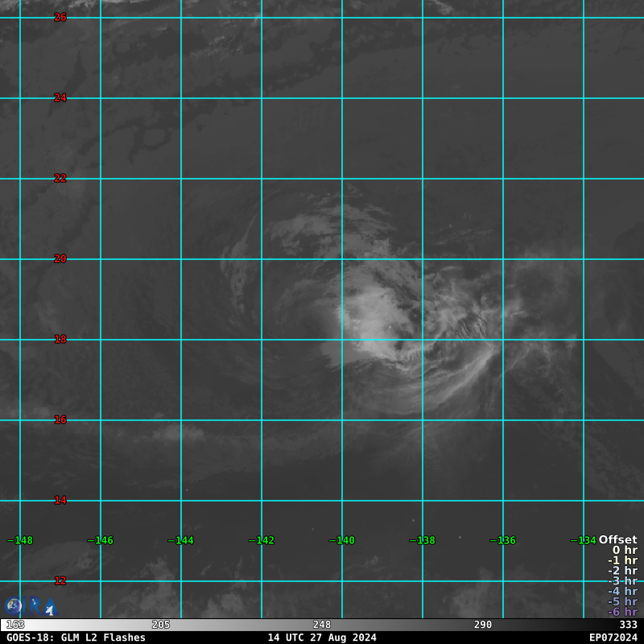Image resolution: width=644 pixels, height=644 pixels.
Task: Click the EP072024 storm identifier
Action: 613,638
